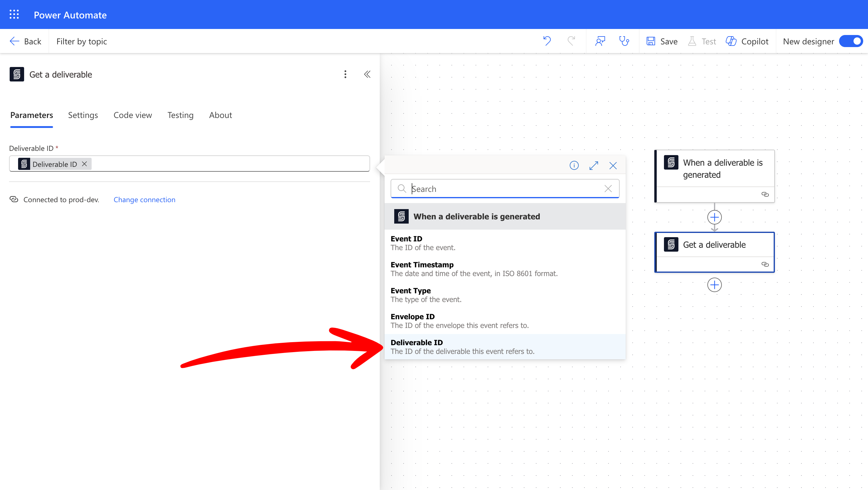Screen dimensions: 868x490
Task: Click the Save button
Action: [x=662, y=41]
